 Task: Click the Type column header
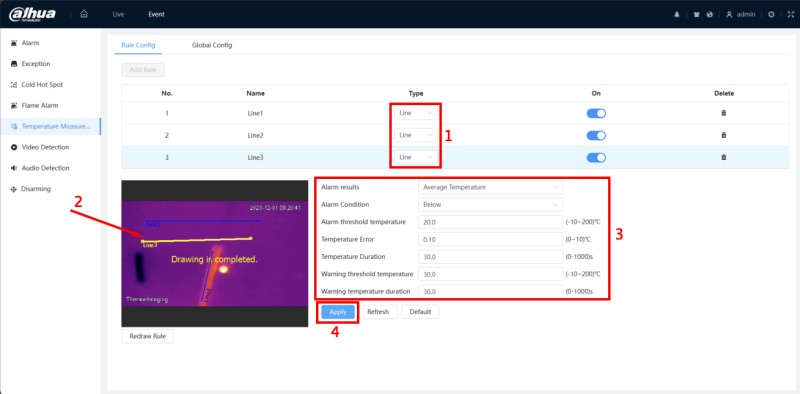[x=416, y=93]
